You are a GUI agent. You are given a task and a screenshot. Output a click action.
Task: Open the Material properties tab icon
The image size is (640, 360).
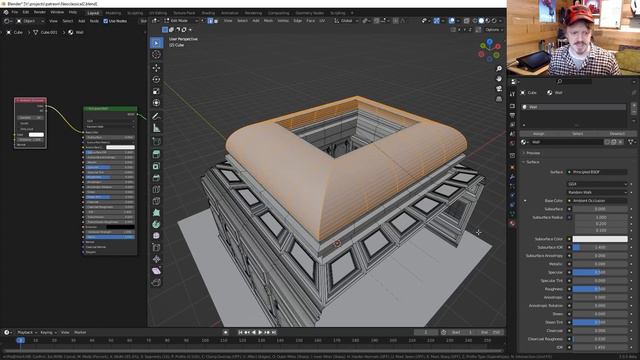point(512,223)
